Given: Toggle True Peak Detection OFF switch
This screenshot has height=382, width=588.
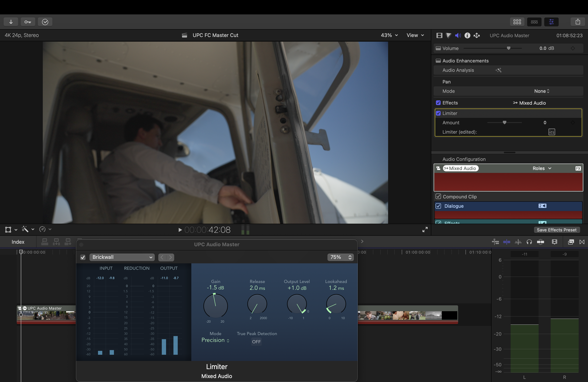Looking at the screenshot, I should click(x=256, y=342).
